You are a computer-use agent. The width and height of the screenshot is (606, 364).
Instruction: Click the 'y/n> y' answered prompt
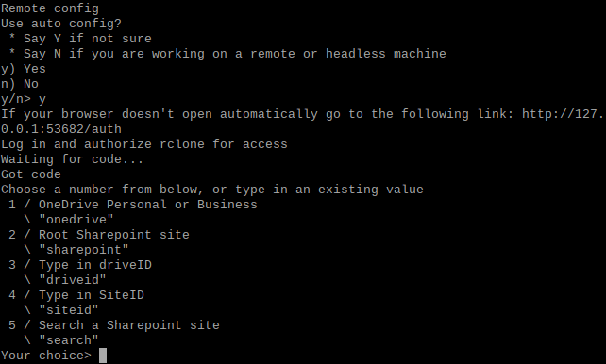click(x=24, y=99)
